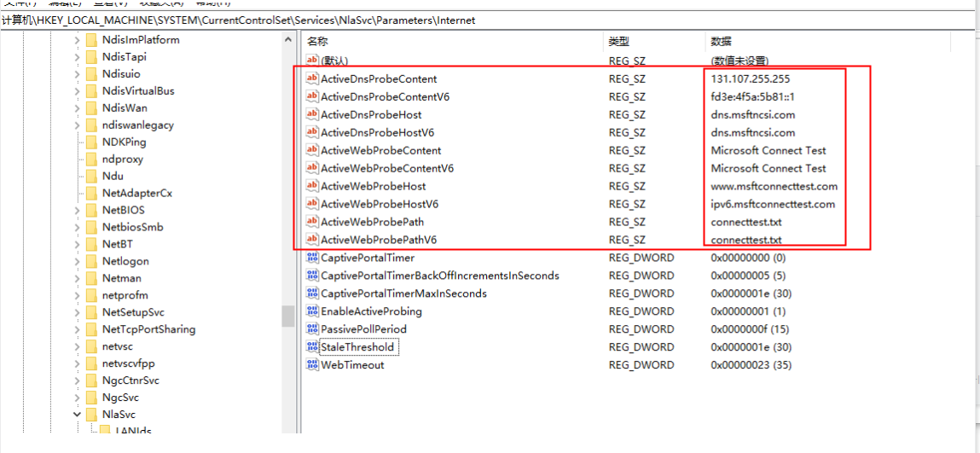The image size is (980, 453).
Task: Click the NetAdapterCx folder icon
Action: [92, 193]
